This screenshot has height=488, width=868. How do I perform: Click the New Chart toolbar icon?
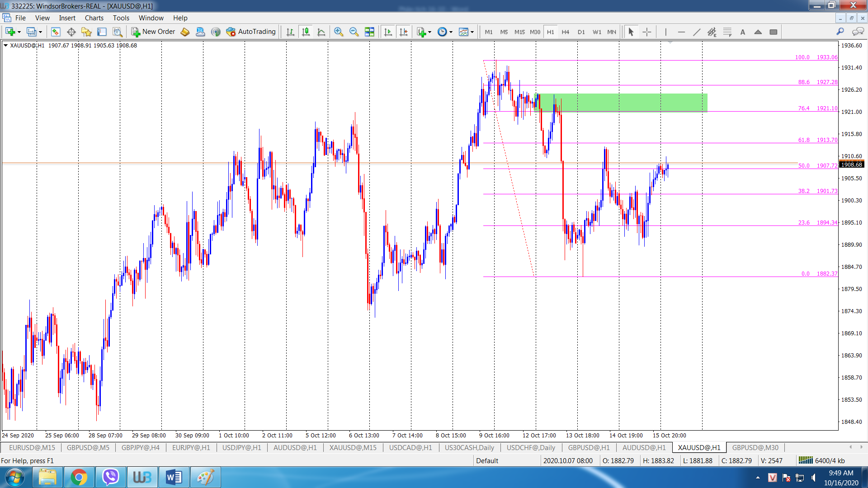pos(10,32)
